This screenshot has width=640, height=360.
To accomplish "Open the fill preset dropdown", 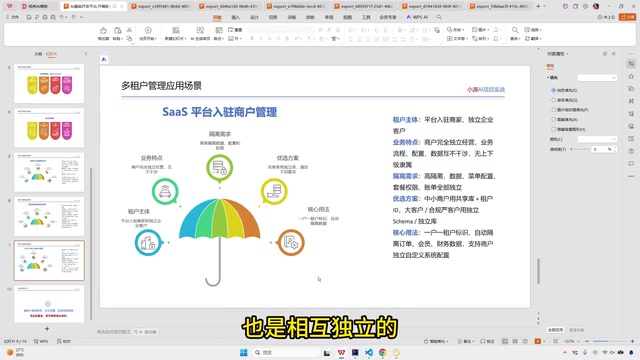I will coord(597,78).
